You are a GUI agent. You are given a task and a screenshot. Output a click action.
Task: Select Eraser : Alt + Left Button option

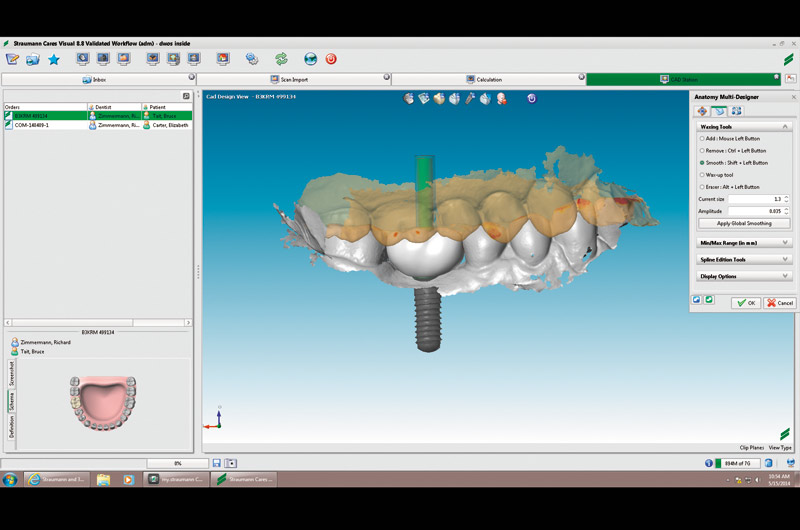[x=730, y=187]
